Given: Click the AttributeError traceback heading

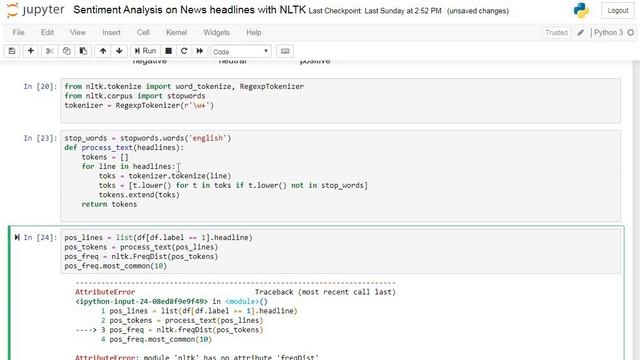Looking at the screenshot, I should pos(105,292).
